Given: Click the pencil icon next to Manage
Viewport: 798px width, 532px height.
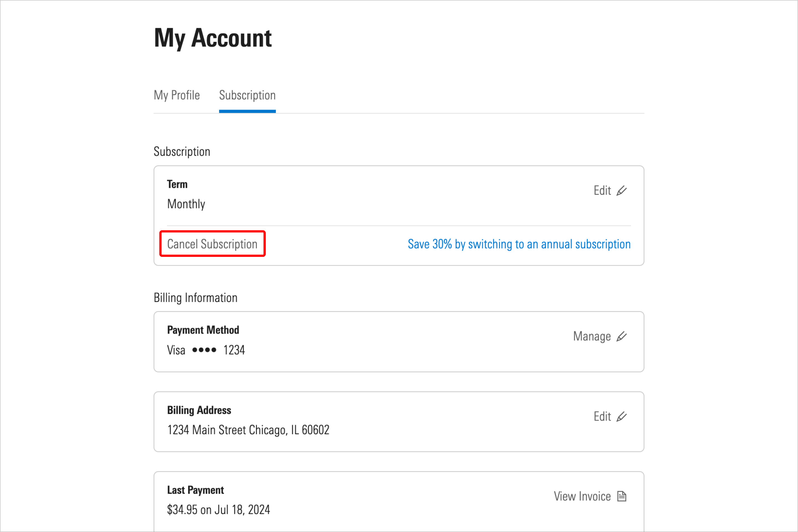Looking at the screenshot, I should click(x=621, y=337).
